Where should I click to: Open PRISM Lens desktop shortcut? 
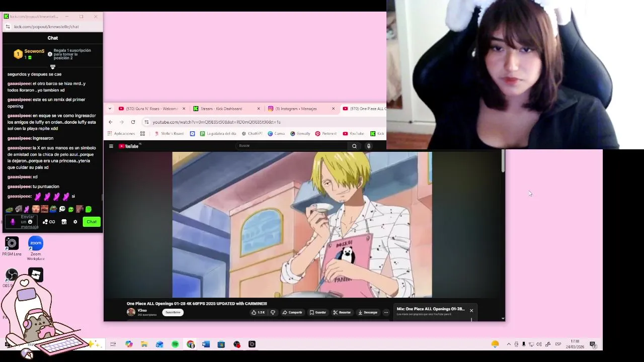(x=12, y=246)
